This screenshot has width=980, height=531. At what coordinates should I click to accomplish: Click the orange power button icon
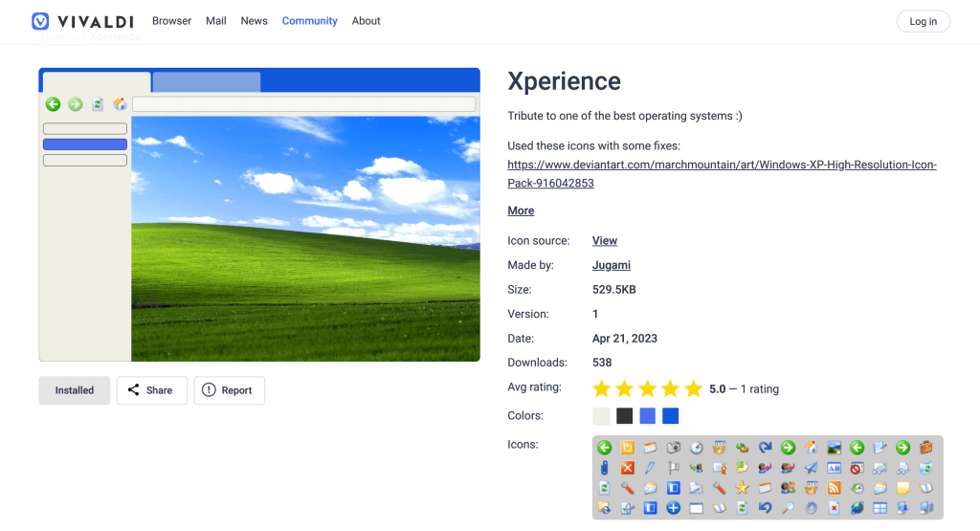[x=627, y=447]
